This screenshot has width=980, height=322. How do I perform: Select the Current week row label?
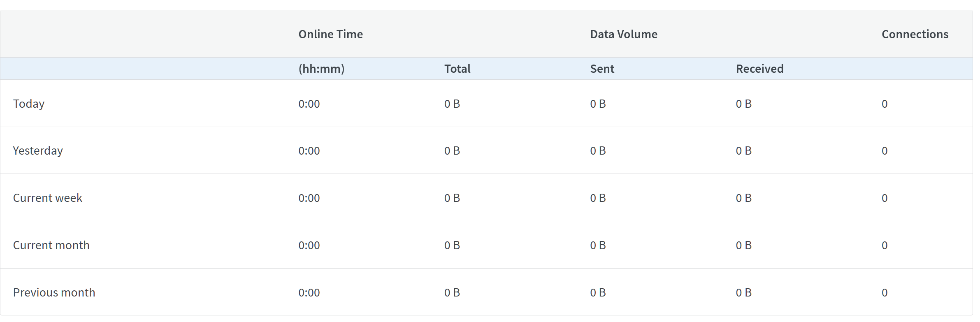click(48, 198)
